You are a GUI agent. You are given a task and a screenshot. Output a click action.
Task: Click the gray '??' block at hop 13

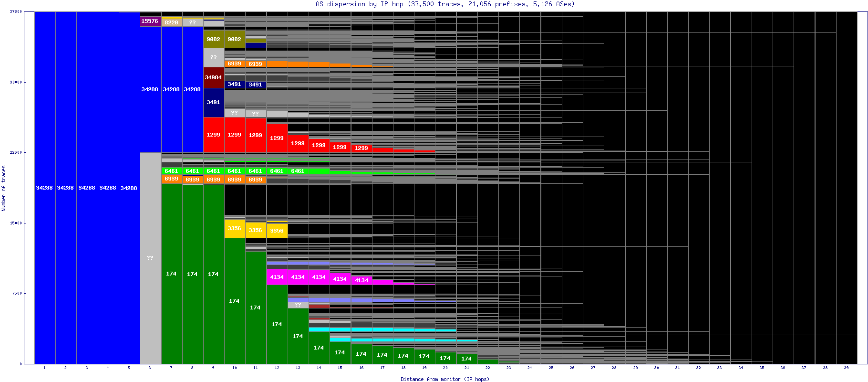[298, 305]
